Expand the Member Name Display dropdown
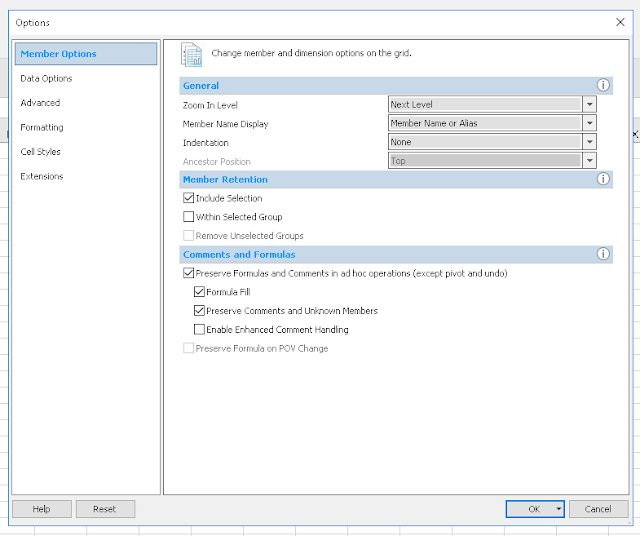640x536 pixels. tap(590, 123)
